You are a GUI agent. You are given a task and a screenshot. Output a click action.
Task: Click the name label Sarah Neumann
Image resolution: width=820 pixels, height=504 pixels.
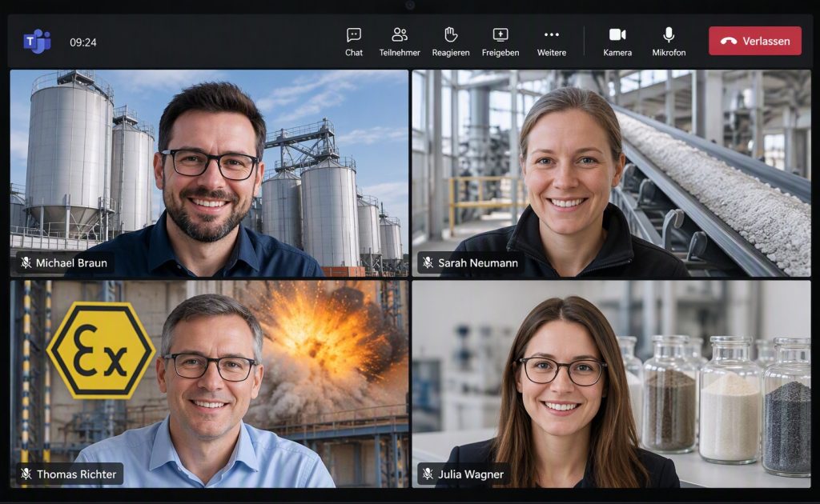(478, 263)
